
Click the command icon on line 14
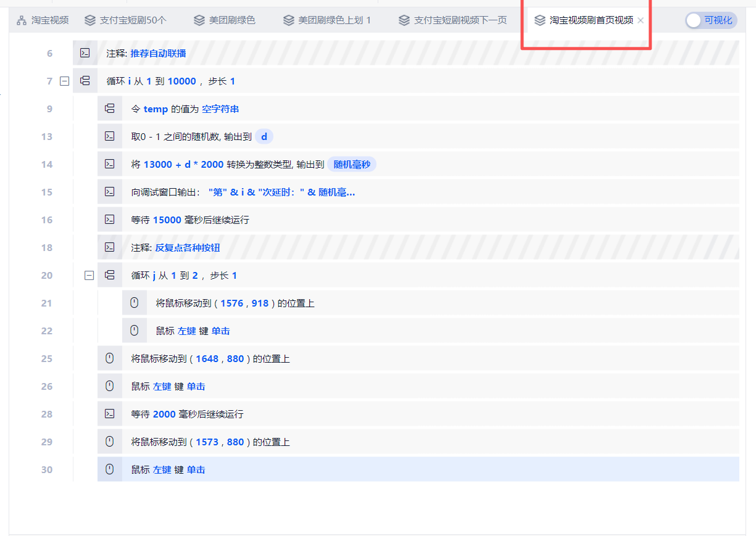(x=110, y=164)
